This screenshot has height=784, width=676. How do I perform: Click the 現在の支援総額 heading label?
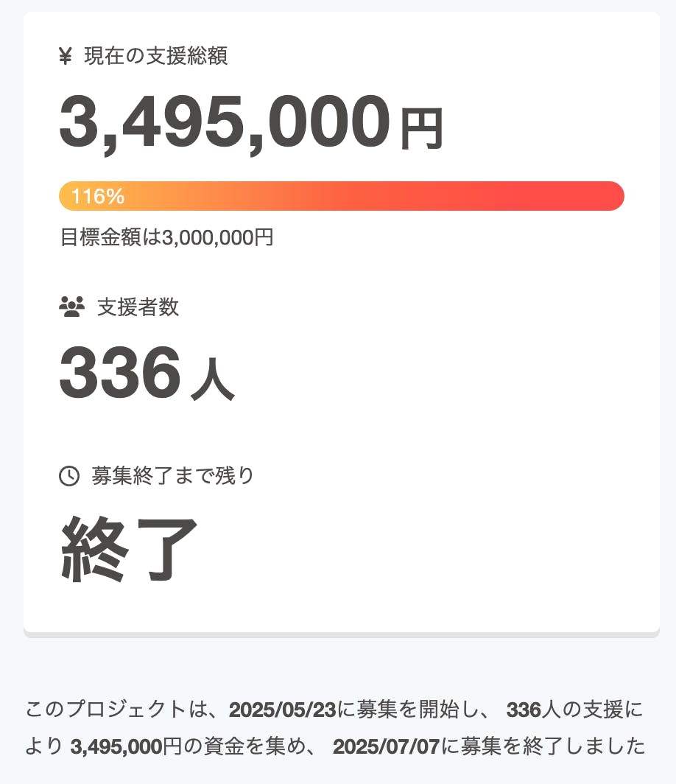tap(156, 56)
